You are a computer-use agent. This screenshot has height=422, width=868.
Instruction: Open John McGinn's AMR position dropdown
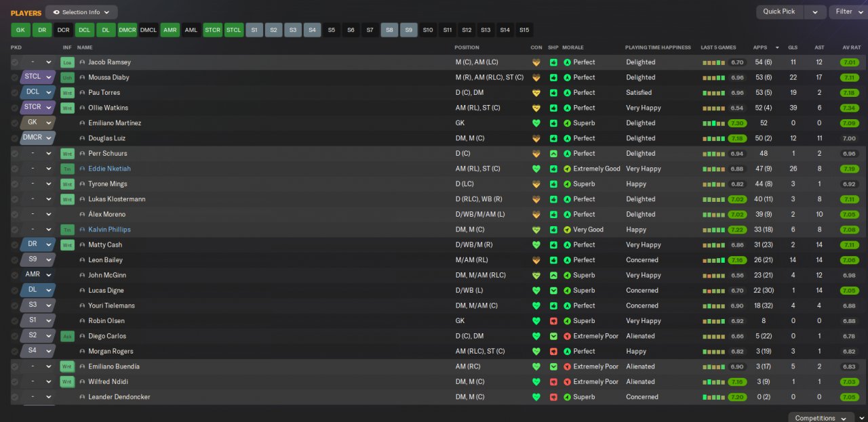[38, 275]
